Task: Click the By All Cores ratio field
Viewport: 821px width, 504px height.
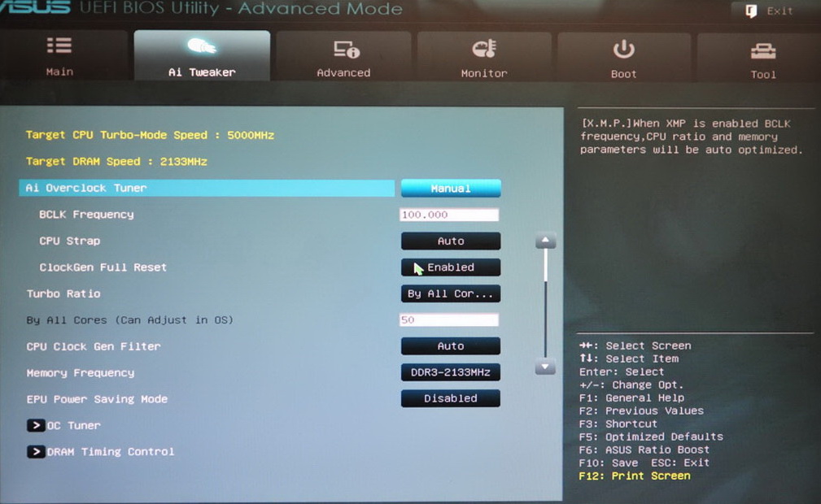Action: pyautogui.click(x=449, y=319)
